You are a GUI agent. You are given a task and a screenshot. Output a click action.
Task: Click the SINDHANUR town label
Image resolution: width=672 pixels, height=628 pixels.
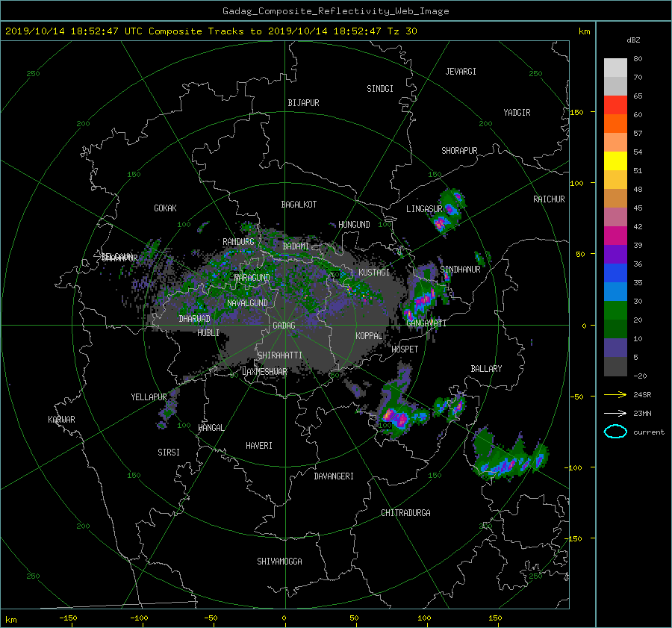pos(460,270)
